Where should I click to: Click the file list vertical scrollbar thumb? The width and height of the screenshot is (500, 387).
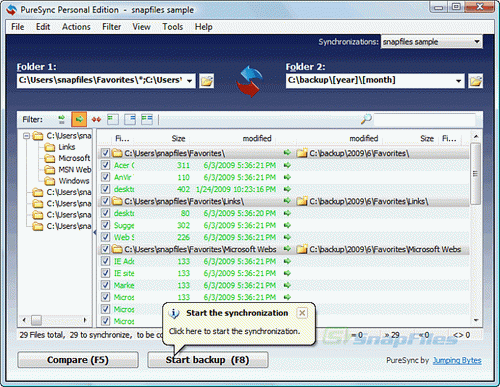pos(476,174)
